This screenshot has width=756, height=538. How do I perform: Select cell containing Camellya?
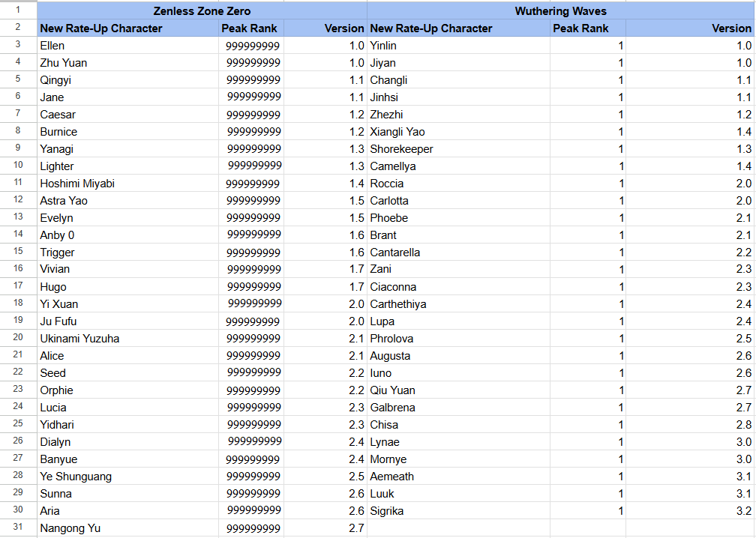coord(458,166)
